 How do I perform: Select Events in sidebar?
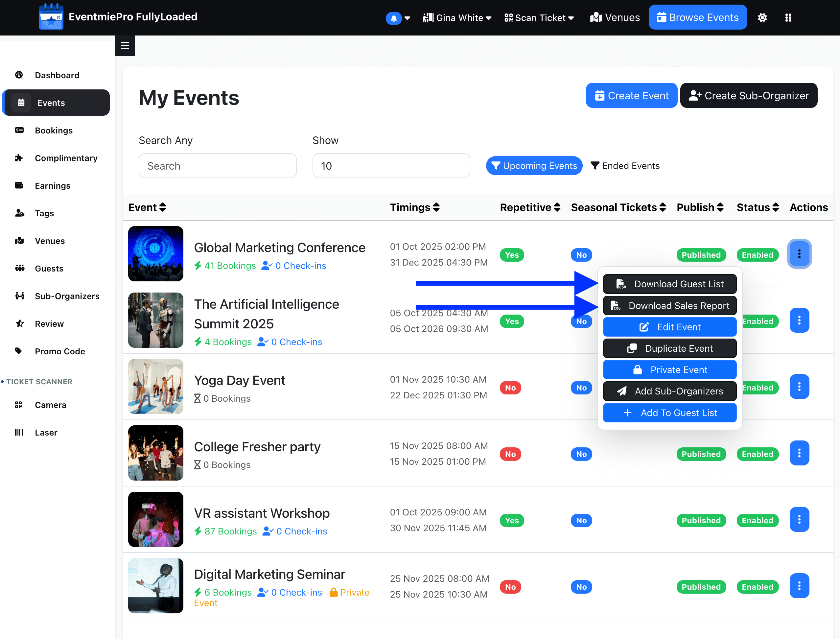(x=56, y=103)
